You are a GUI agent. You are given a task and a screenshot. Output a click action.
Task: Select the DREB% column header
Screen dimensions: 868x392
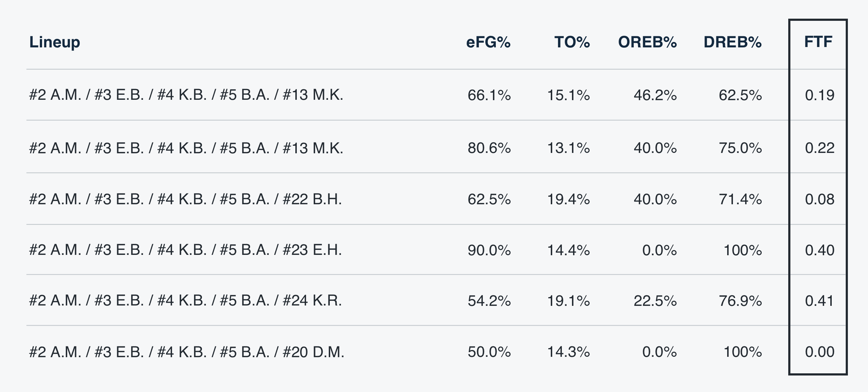(x=732, y=42)
